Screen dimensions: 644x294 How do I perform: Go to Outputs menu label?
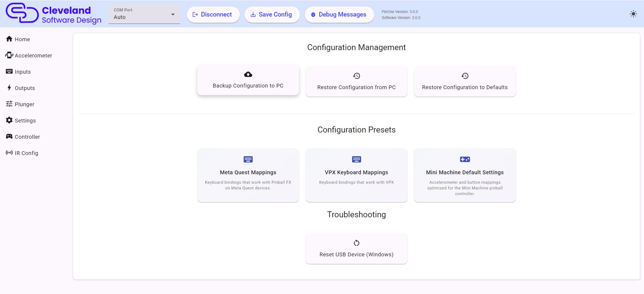click(x=25, y=88)
